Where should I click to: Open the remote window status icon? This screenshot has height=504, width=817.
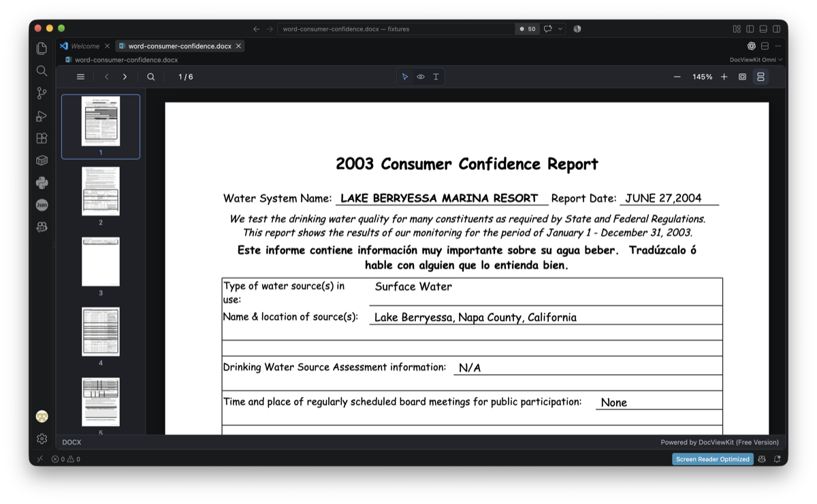click(x=39, y=459)
